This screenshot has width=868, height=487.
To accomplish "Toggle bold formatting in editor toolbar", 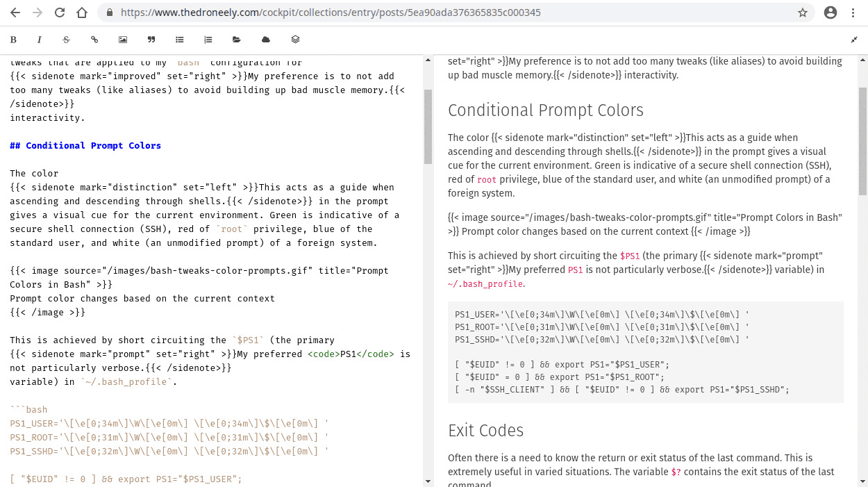I will [x=13, y=40].
